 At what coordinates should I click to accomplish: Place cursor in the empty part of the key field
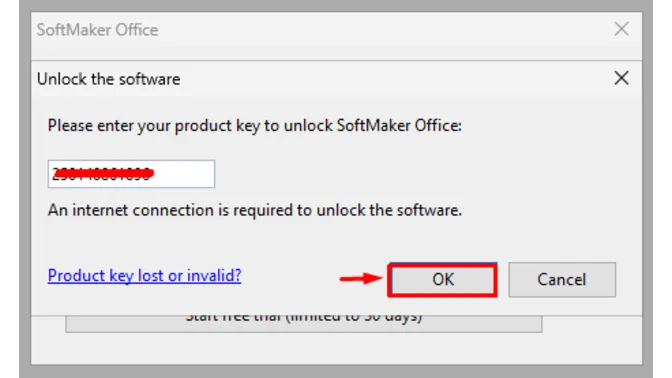pos(184,174)
